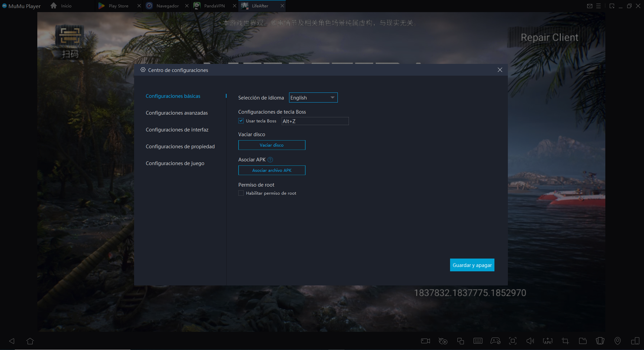The width and height of the screenshot is (644, 350).
Task: Switch to the Play Store tab
Action: pyautogui.click(x=118, y=6)
